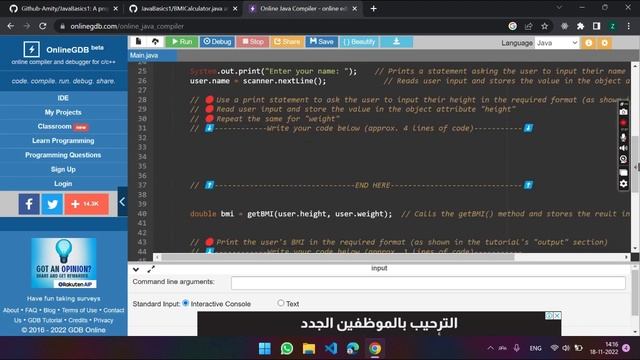Click the horizontal scrollbar of the code editor

tap(338, 257)
